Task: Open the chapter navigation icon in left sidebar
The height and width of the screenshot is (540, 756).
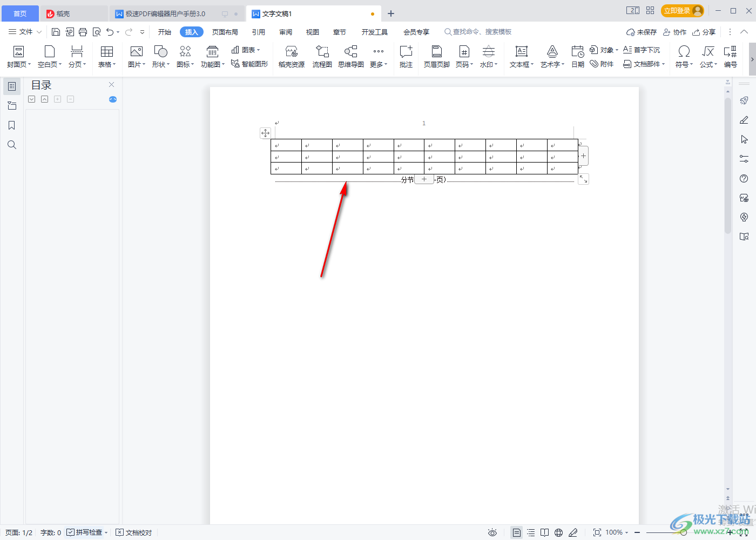Action: pyautogui.click(x=12, y=106)
